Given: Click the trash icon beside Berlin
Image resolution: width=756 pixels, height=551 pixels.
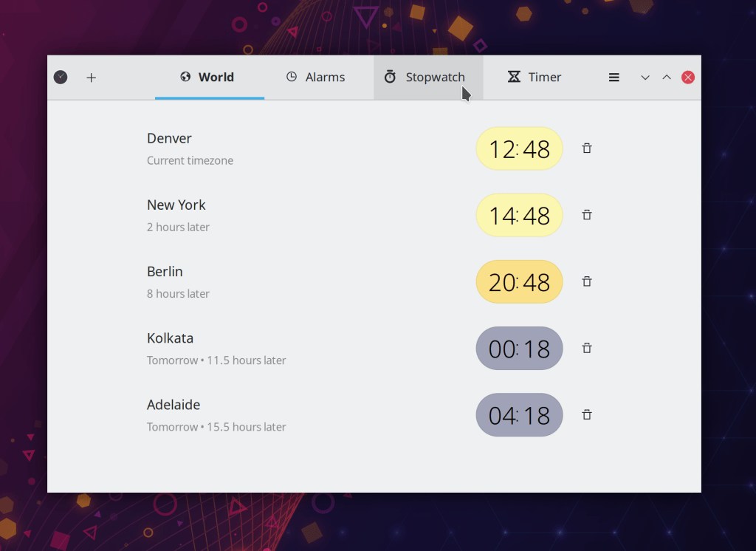Looking at the screenshot, I should pos(587,281).
